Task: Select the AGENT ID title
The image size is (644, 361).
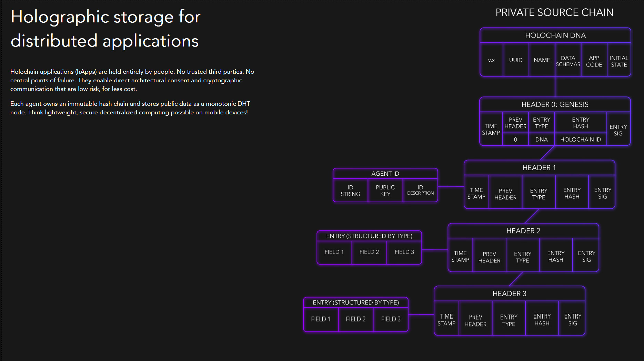Action: pyautogui.click(x=385, y=174)
